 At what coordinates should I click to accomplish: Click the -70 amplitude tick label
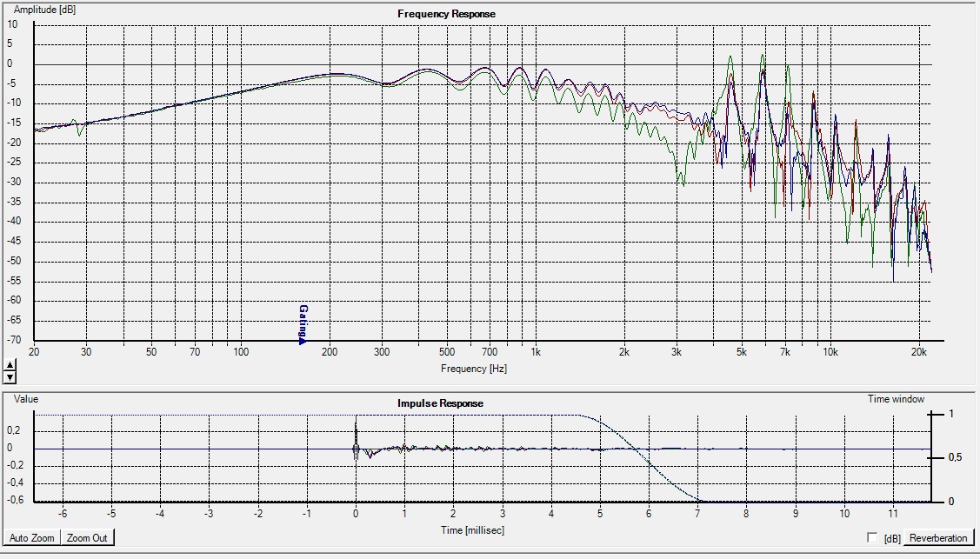click(x=14, y=341)
